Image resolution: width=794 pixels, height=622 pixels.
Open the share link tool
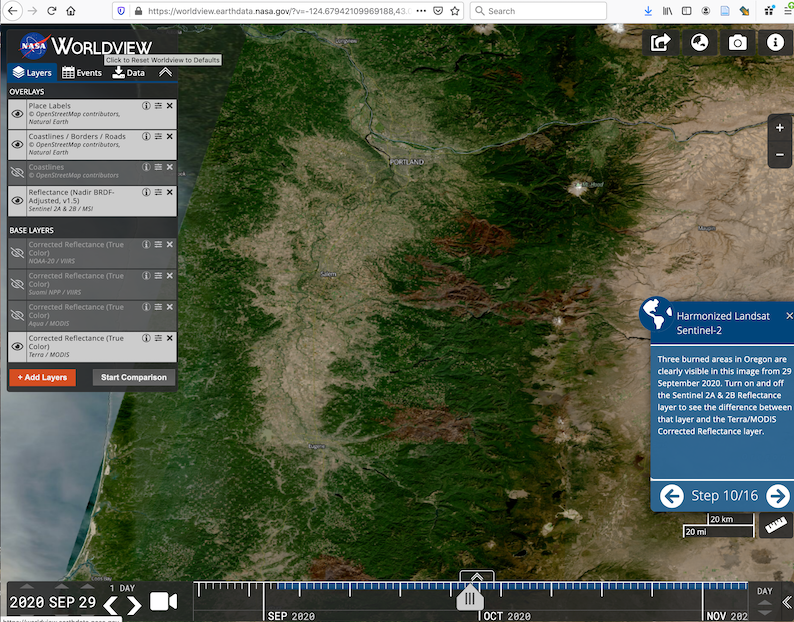coord(660,43)
